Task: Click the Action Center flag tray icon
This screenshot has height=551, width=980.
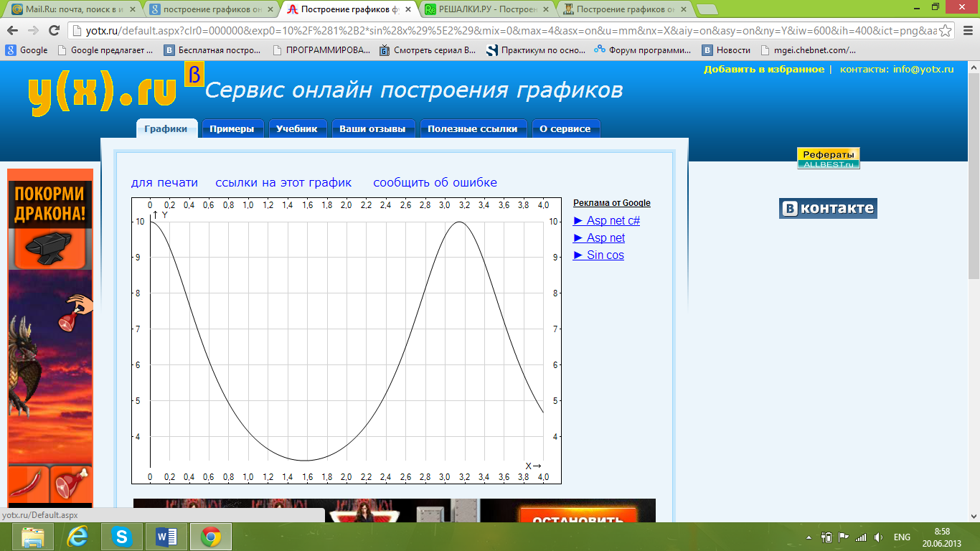Action: point(844,537)
